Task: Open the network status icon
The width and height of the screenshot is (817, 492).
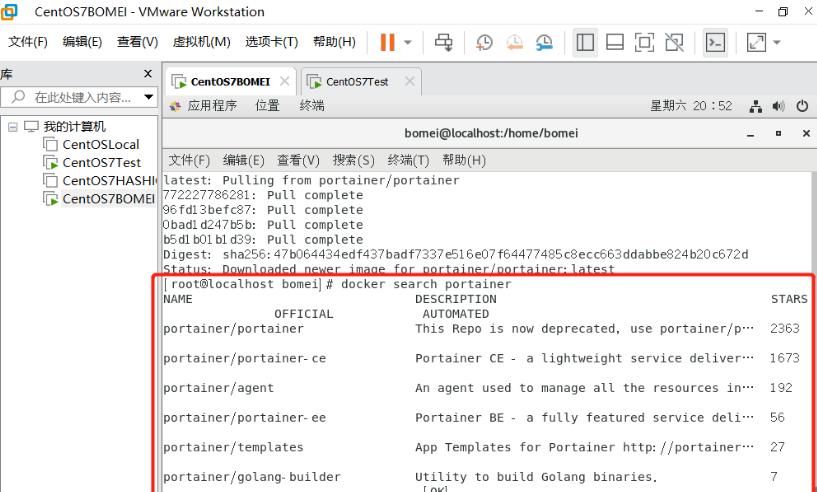Action: point(756,106)
